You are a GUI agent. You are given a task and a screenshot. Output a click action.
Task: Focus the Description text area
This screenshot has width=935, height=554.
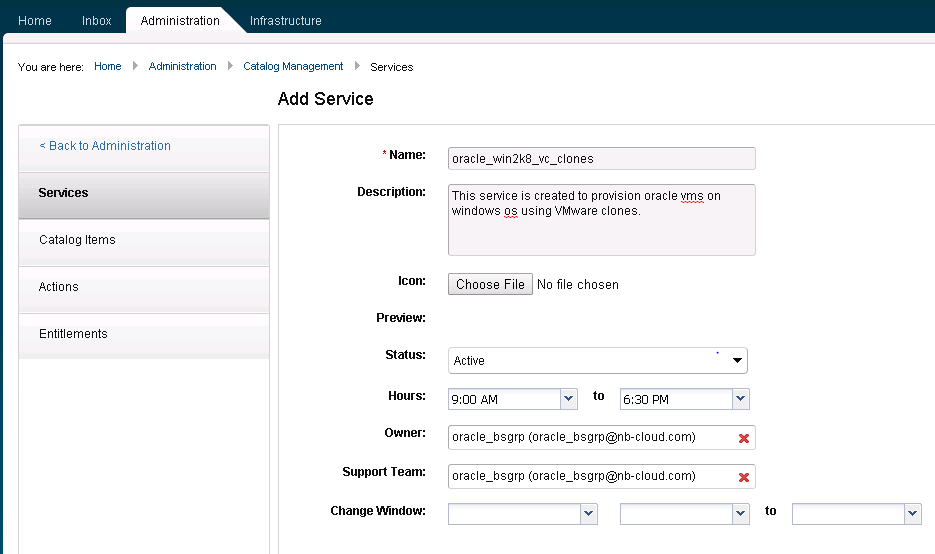(x=601, y=220)
